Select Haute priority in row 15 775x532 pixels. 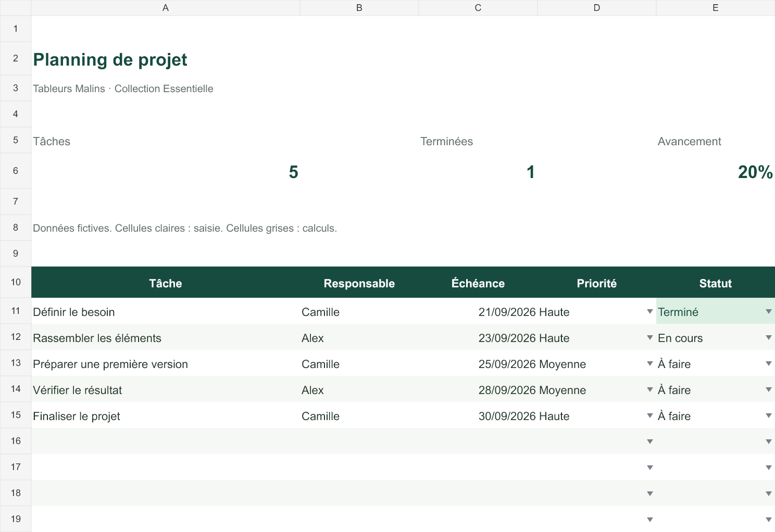coord(554,416)
